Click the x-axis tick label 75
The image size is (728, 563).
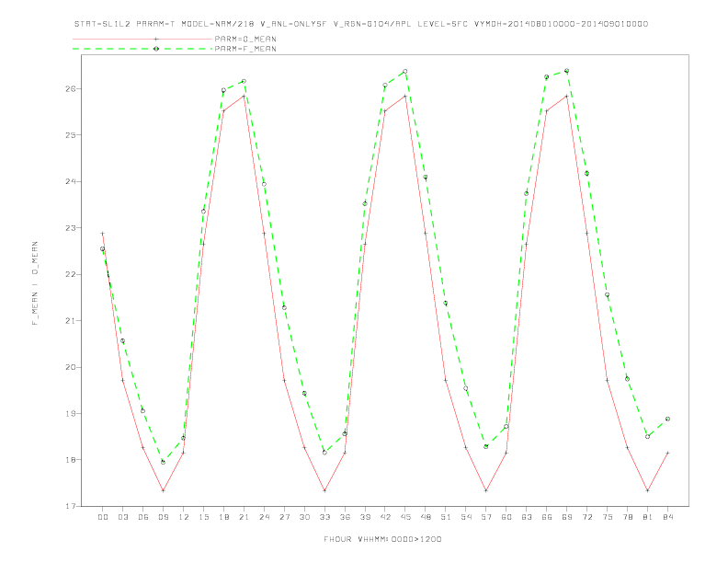click(608, 517)
